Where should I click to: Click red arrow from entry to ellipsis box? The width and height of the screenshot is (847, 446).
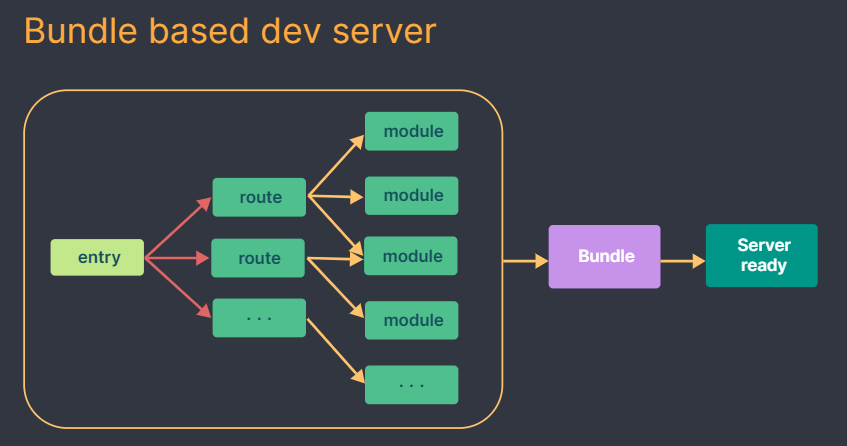[x=179, y=288]
